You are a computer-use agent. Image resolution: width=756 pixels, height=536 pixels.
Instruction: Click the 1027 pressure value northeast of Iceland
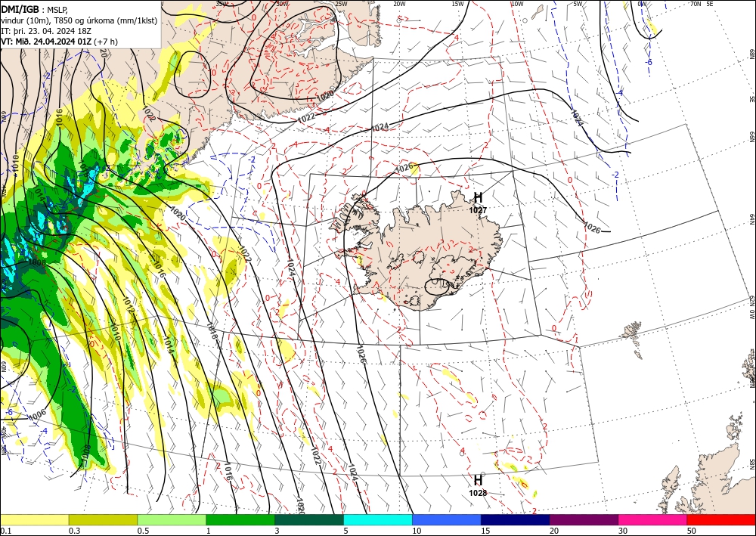pyautogui.click(x=478, y=210)
